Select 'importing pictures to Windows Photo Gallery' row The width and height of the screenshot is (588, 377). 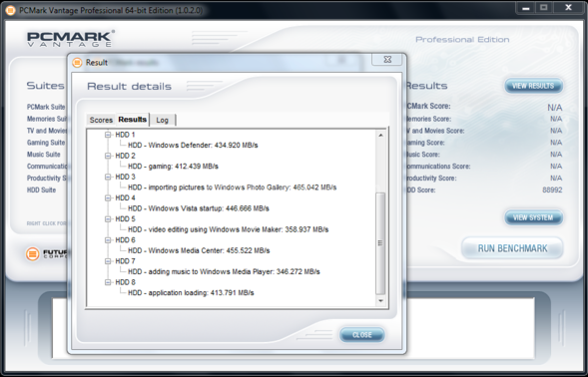tap(233, 187)
